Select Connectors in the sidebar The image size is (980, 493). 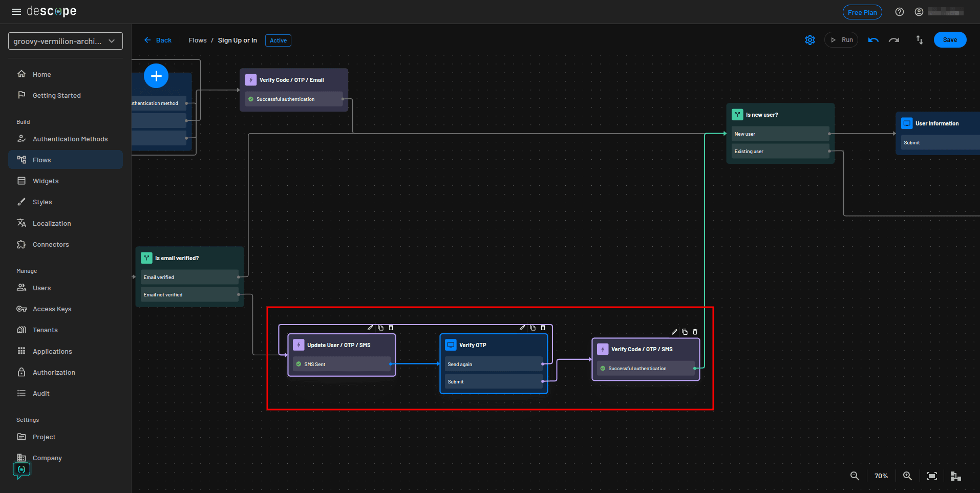pos(51,244)
